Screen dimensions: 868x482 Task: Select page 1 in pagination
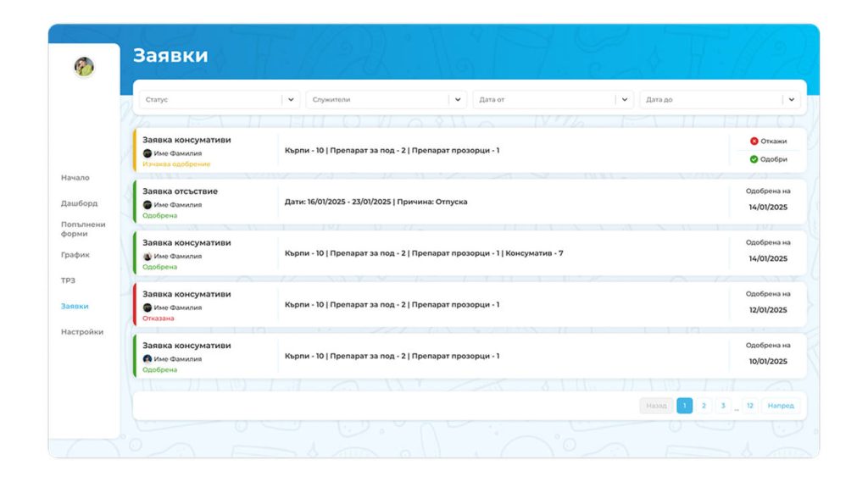(685, 406)
